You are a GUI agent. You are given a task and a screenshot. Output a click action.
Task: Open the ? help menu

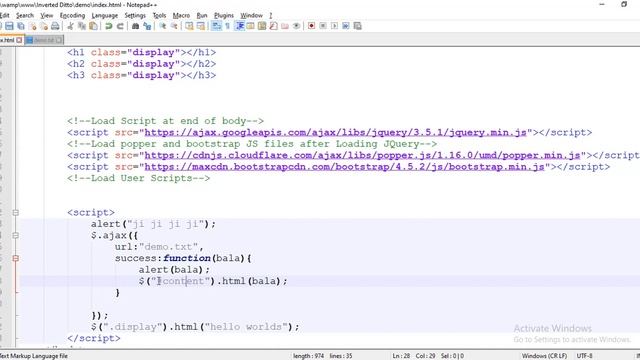(271, 16)
